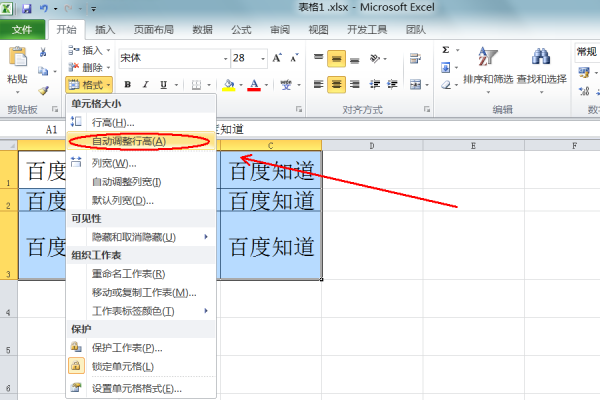Toggle Italic formatting
The image size is (600, 400).
(145, 84)
